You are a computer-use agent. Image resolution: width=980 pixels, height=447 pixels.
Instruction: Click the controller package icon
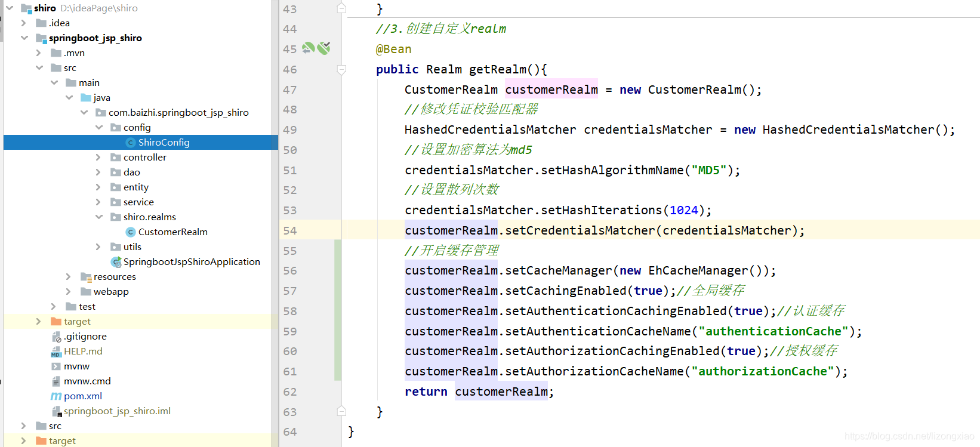(116, 158)
